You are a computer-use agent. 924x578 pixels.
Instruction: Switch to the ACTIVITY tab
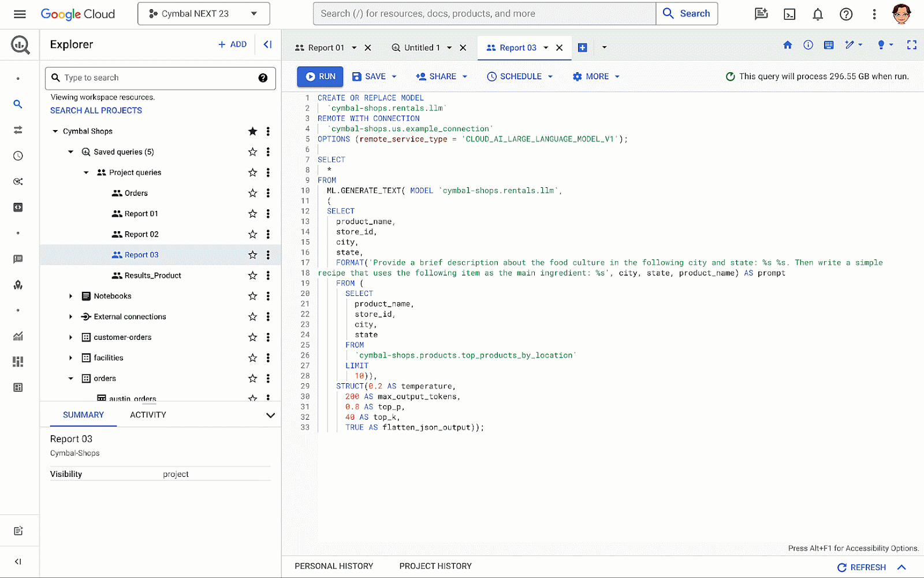[x=148, y=415]
